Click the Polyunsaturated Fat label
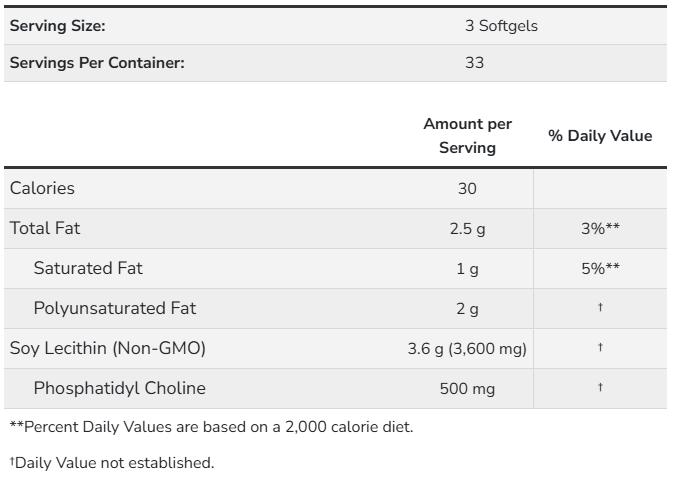674x477 pixels. (115, 308)
